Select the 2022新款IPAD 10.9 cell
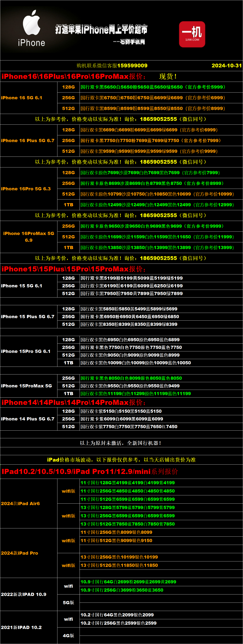The width and height of the screenshot is (243, 644). pyautogui.click(x=29, y=594)
